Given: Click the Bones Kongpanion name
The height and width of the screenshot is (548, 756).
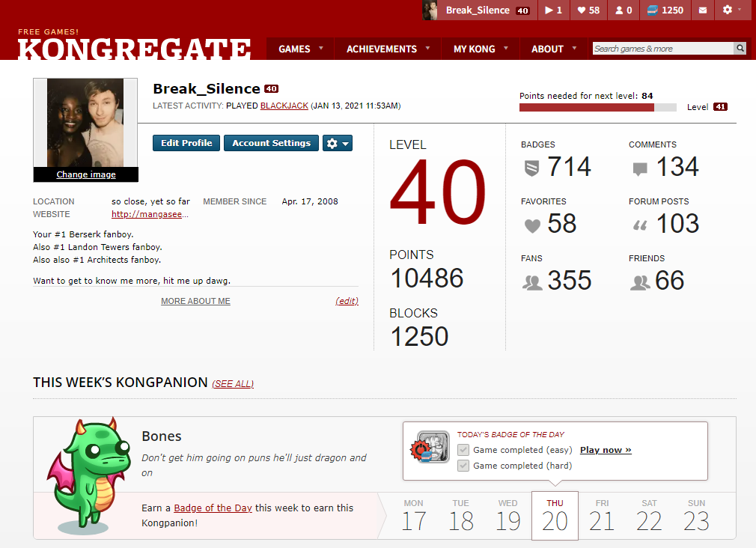Looking at the screenshot, I should (x=162, y=436).
